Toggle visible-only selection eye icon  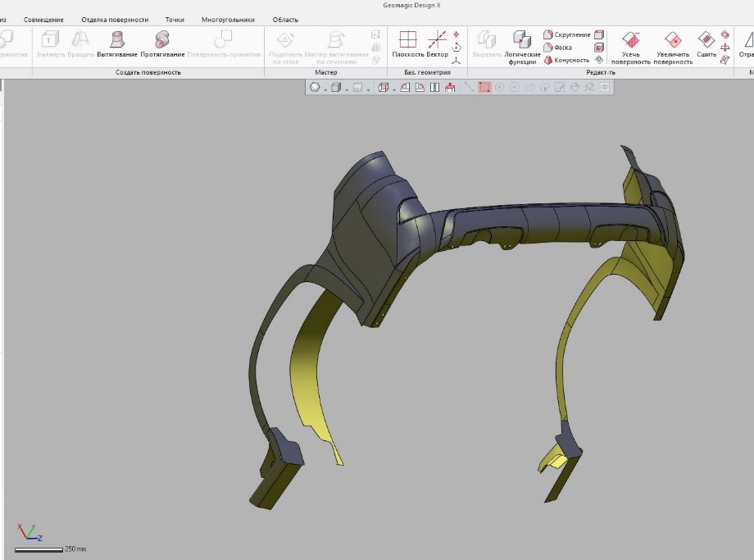click(x=605, y=87)
